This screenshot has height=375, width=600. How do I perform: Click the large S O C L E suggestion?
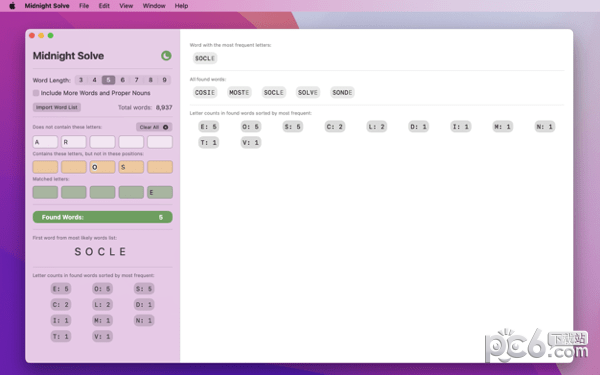[100, 251]
